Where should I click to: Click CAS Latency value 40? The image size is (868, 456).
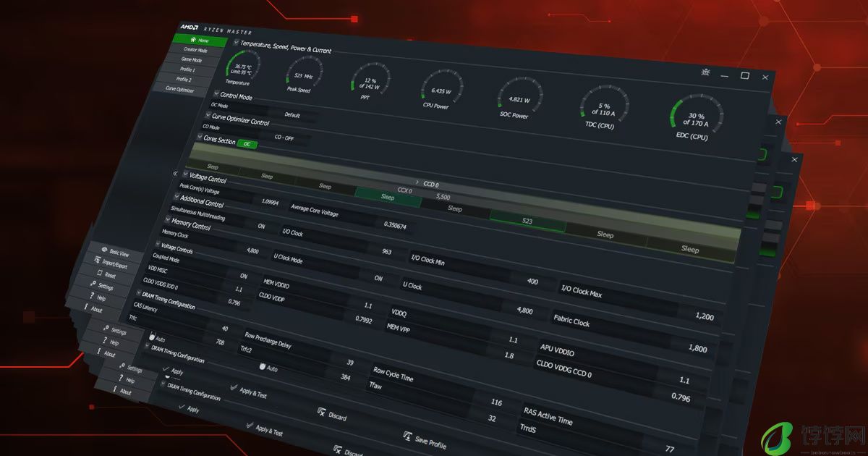[x=224, y=328]
